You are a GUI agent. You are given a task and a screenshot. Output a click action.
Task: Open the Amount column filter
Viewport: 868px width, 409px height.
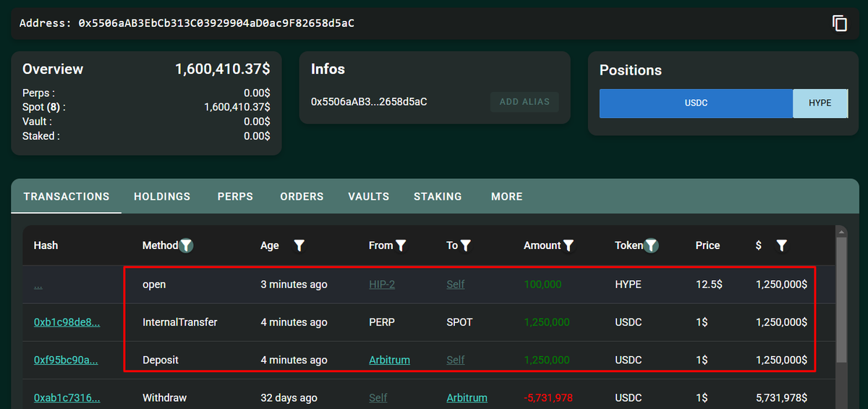(569, 245)
